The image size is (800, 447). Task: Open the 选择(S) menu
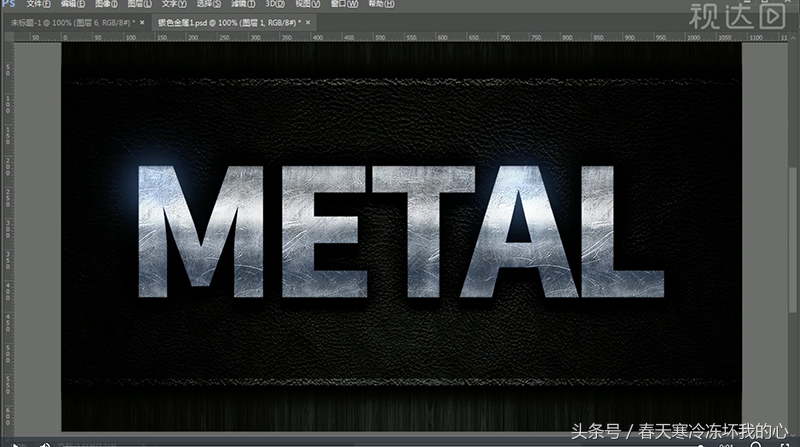tap(209, 5)
